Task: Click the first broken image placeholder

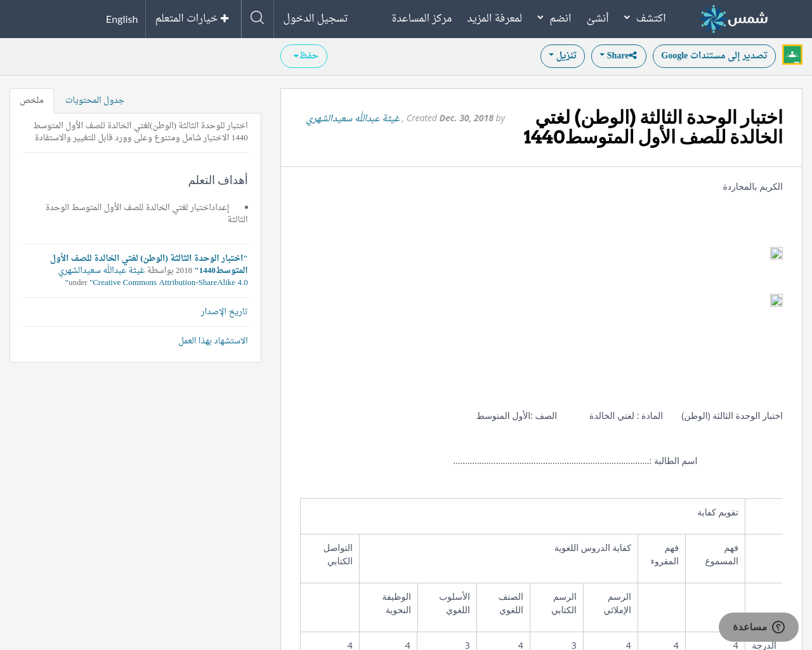Action: 776,253
